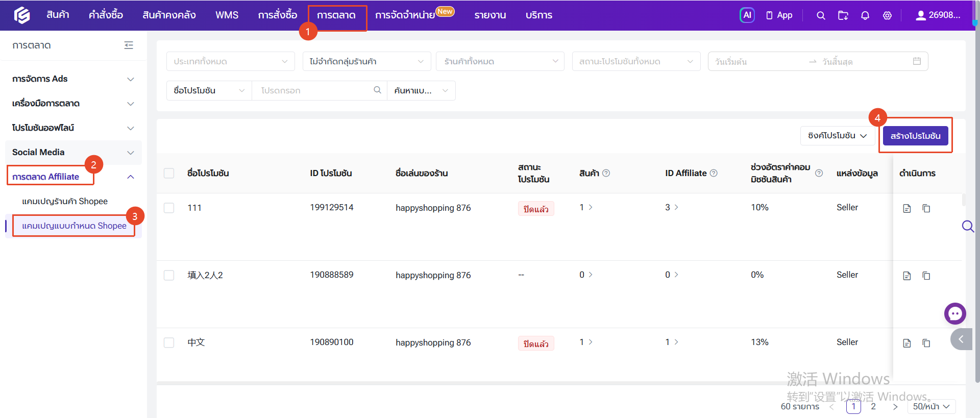980x418 pixels.
Task: Click the floating search magnifier at right edge
Action: [968, 226]
